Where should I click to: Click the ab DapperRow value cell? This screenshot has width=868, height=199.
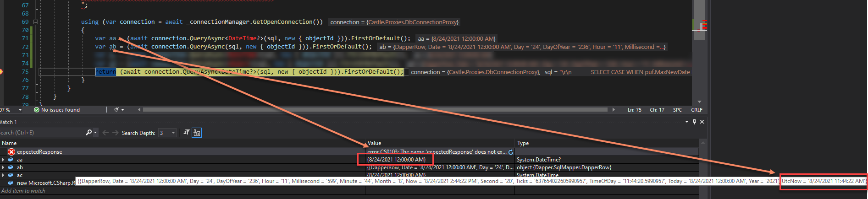440,167
